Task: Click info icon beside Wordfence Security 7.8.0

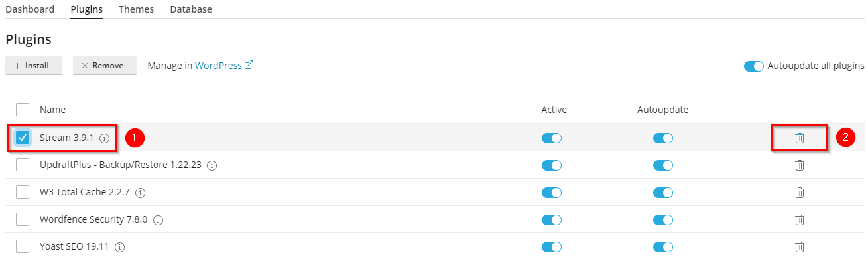Action: point(158,220)
